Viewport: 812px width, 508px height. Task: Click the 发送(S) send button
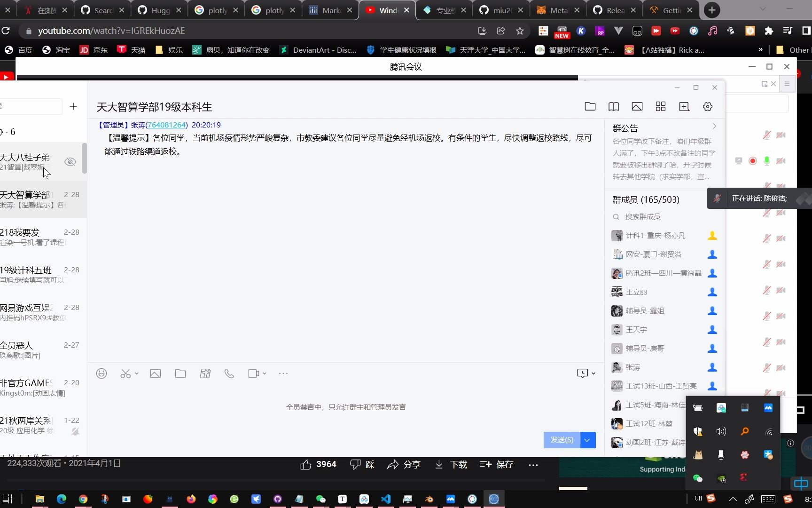click(x=561, y=440)
